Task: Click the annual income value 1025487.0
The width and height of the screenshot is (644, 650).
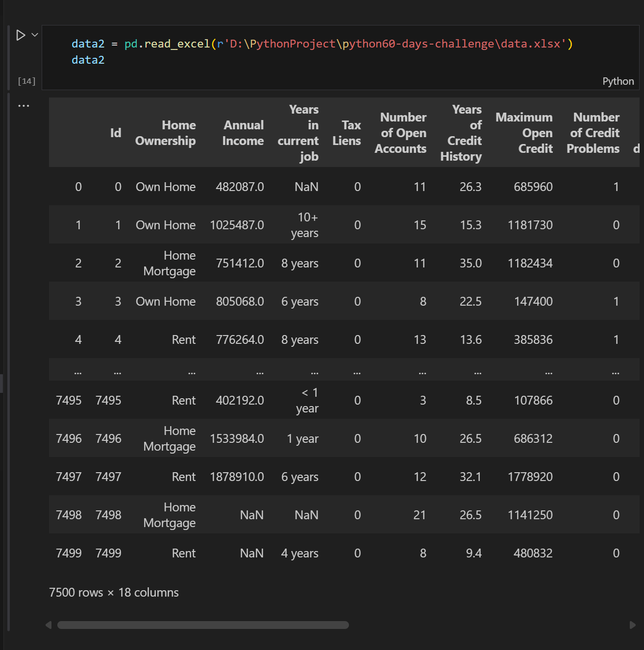Action: [x=237, y=225]
